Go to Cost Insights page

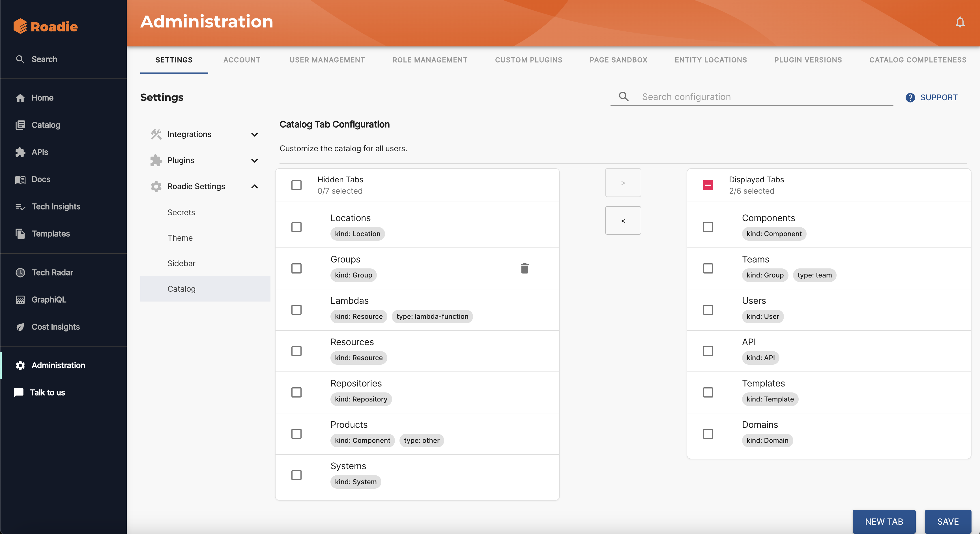coord(55,326)
